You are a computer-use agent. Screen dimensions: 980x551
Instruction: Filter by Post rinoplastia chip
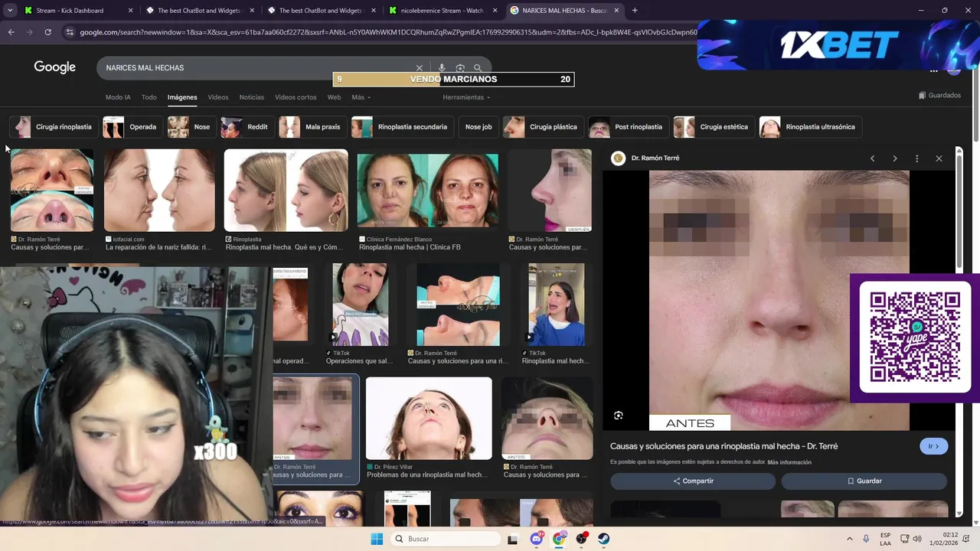click(629, 127)
